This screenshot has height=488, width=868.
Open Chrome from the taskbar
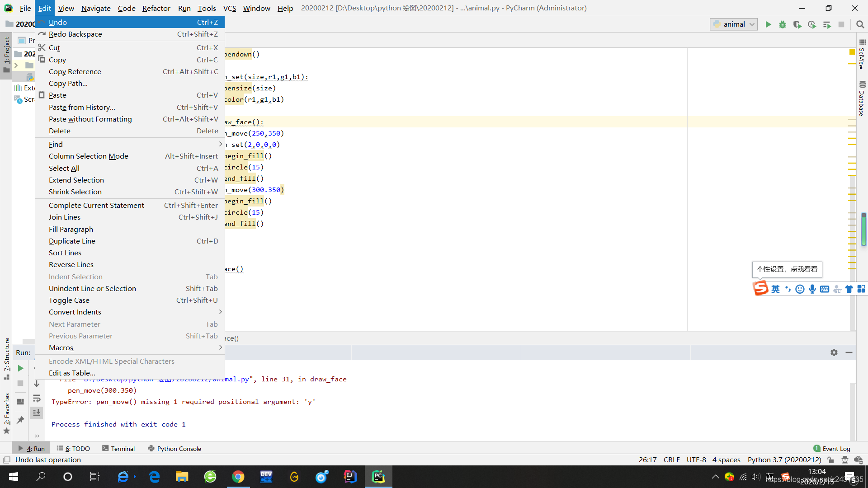238,477
